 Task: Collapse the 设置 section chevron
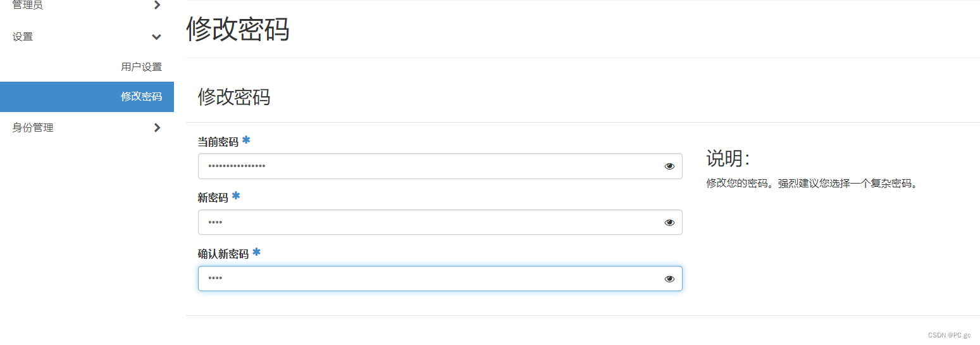click(x=157, y=37)
